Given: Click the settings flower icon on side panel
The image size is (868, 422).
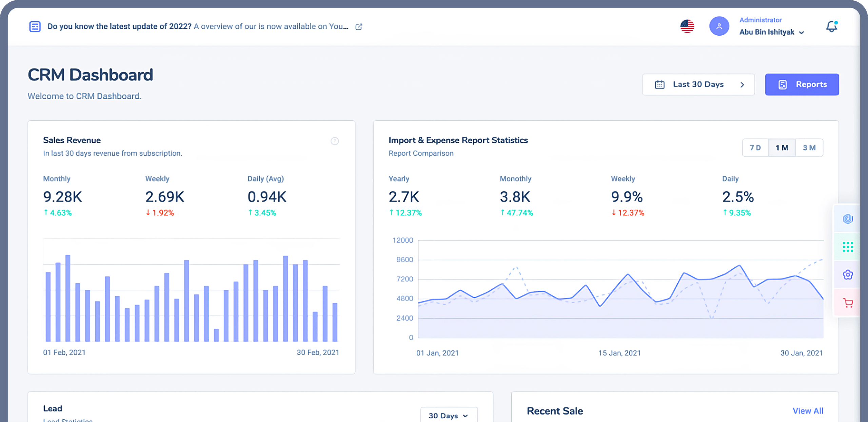Looking at the screenshot, I should click(x=847, y=275).
